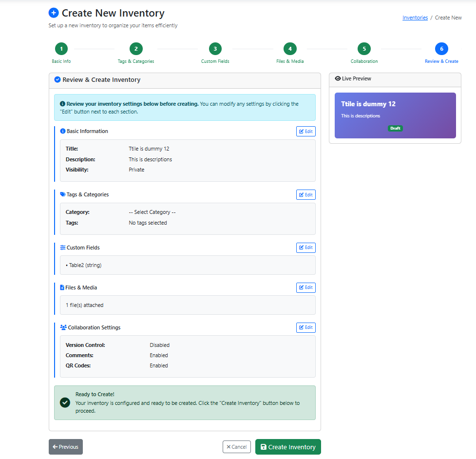The height and width of the screenshot is (459, 476).
Task: Open the Inventories breadcrumb link
Action: pos(415,18)
